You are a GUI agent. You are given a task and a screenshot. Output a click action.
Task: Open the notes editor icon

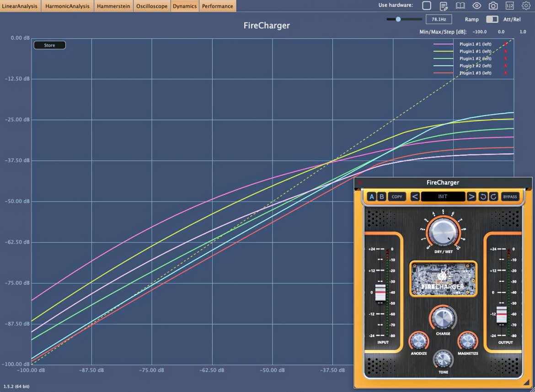point(444,6)
